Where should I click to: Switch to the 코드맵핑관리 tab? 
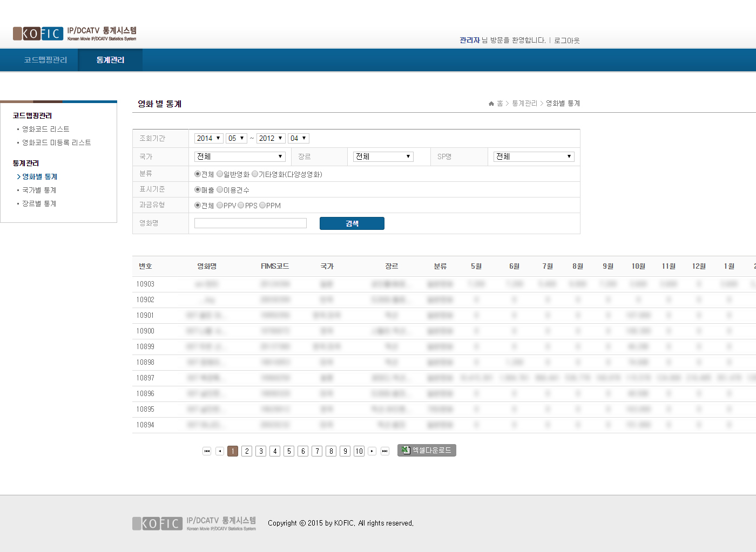(x=45, y=60)
